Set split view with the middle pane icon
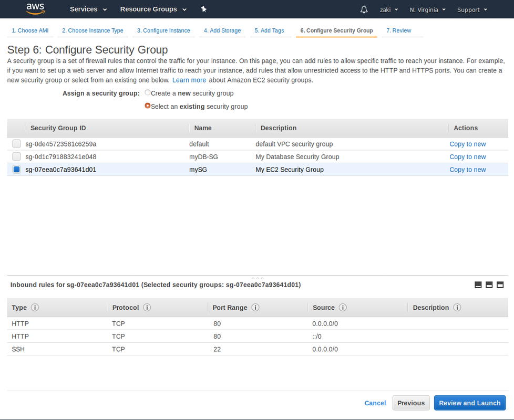This screenshot has height=420, width=514. [x=489, y=285]
